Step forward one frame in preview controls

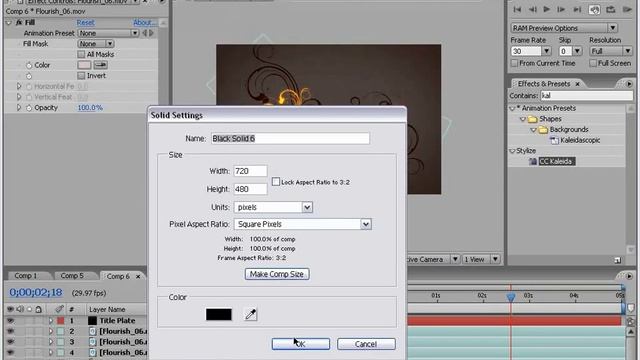click(x=561, y=9)
